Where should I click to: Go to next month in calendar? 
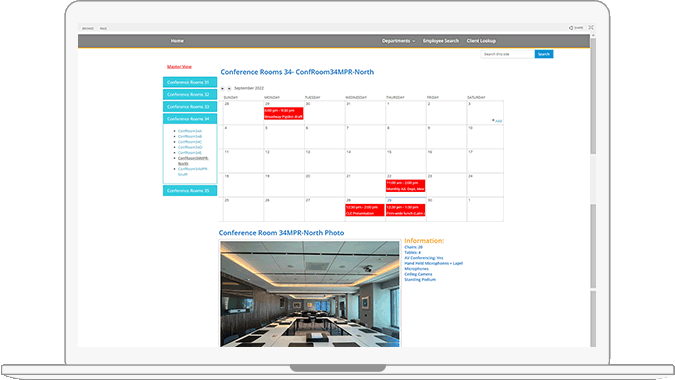tap(229, 88)
